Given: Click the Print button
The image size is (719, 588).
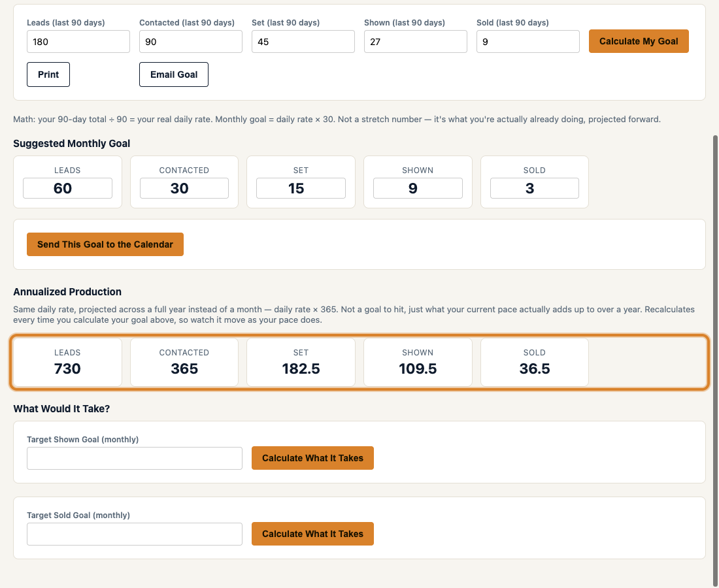Looking at the screenshot, I should (x=48, y=74).
